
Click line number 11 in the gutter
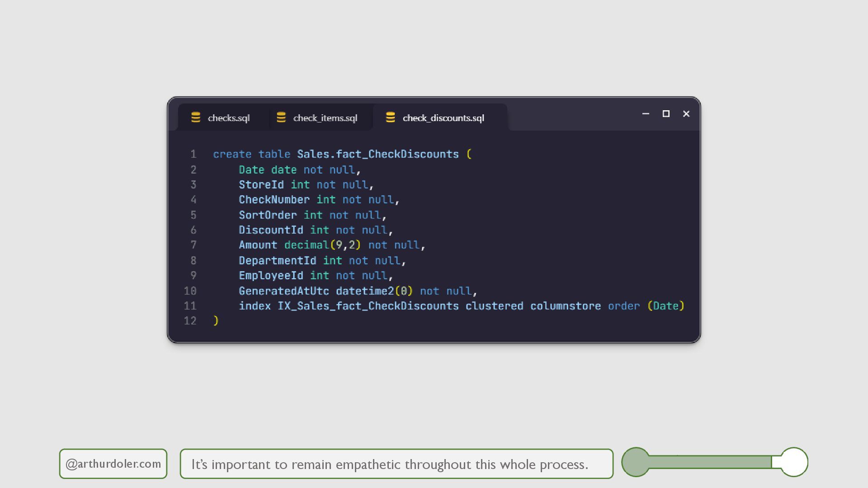(190, 306)
